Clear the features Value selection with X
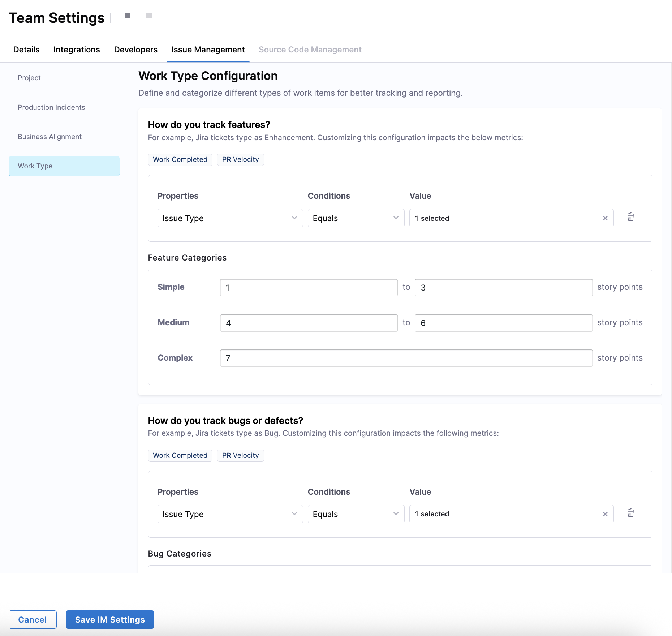 605,218
